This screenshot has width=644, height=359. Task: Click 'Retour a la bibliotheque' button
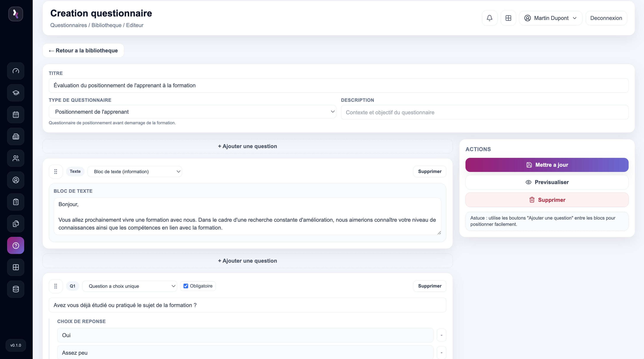[83, 50]
